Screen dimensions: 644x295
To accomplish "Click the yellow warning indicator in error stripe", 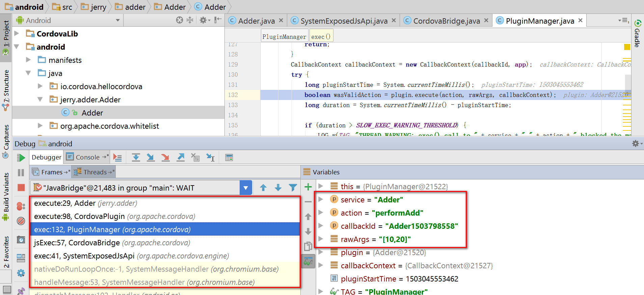I will (627, 47).
